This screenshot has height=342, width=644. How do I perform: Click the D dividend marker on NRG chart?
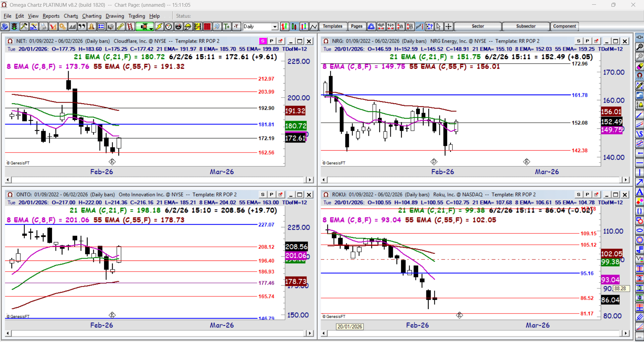click(434, 162)
